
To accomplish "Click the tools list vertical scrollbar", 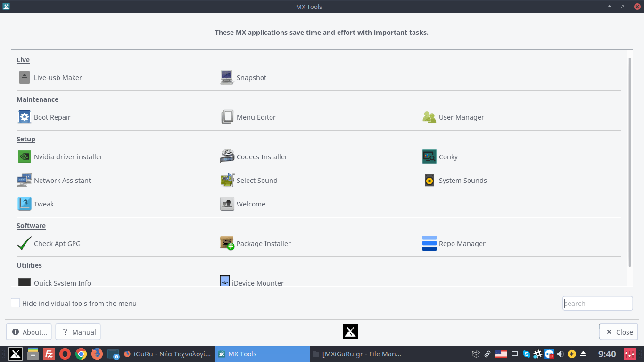I will pyautogui.click(x=630, y=163).
